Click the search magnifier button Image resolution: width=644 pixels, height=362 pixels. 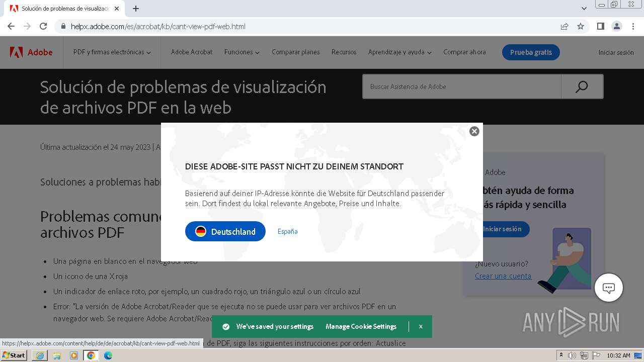[582, 86]
